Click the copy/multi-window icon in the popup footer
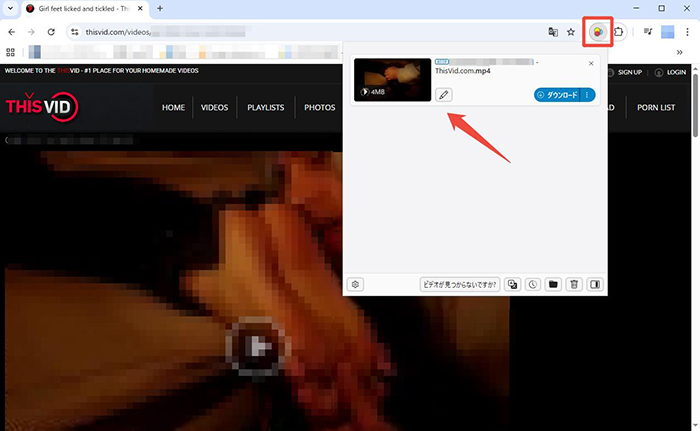The image size is (700, 431). (512, 285)
